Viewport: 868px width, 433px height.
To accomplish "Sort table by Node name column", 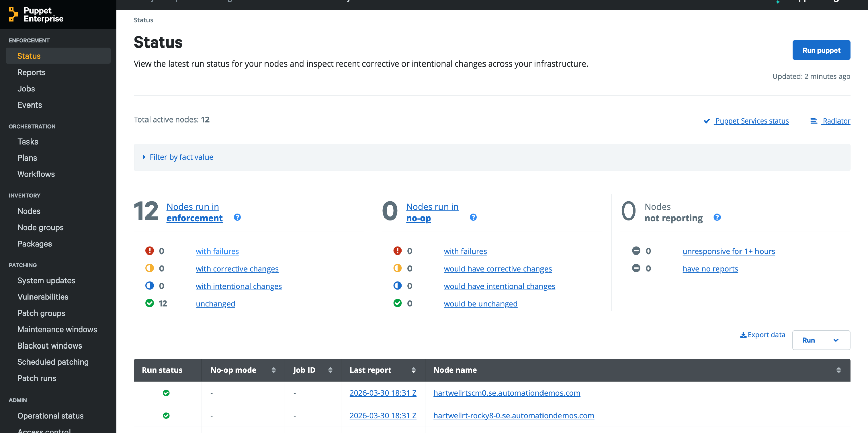I will [x=838, y=370].
